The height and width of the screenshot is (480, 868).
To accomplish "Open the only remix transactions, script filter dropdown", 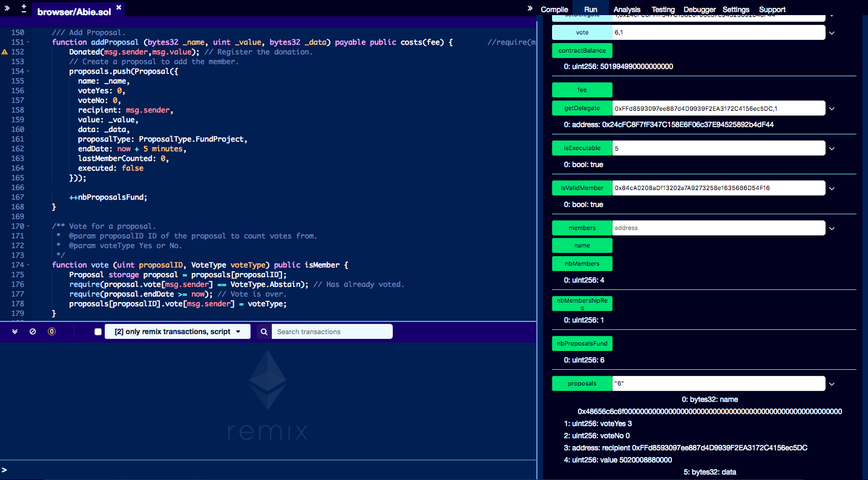I will pos(177,332).
